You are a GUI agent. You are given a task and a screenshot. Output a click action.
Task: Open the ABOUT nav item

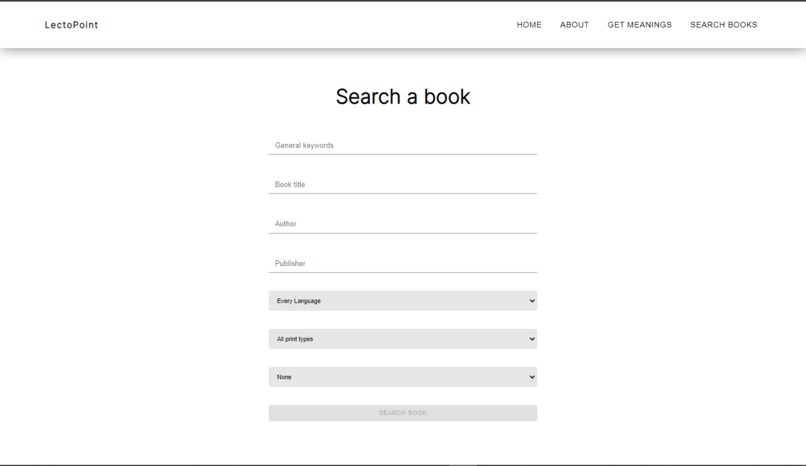coord(574,25)
